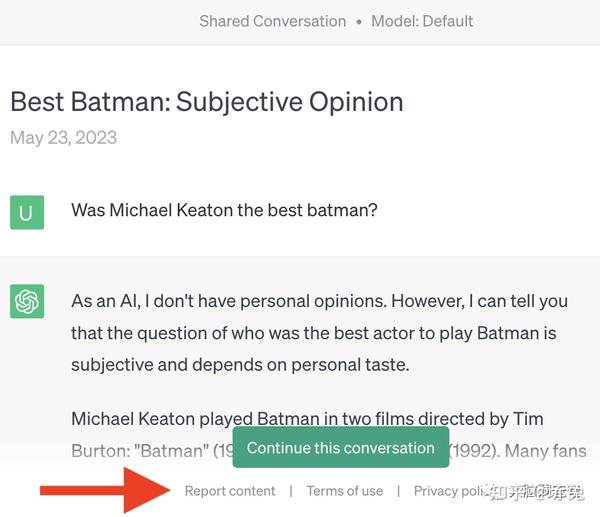
Task: Click the user question about Michael Keaton
Action: pyautogui.click(x=224, y=211)
